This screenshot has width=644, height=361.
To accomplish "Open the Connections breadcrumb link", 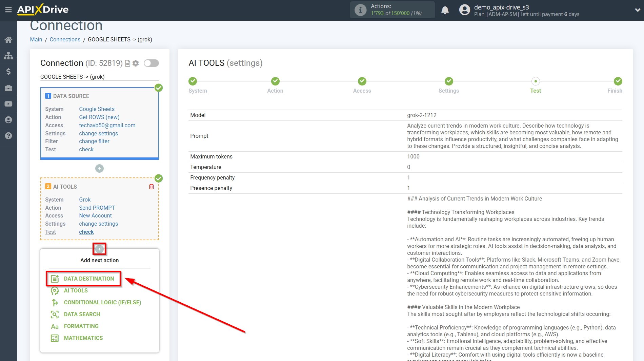I will pyautogui.click(x=65, y=39).
